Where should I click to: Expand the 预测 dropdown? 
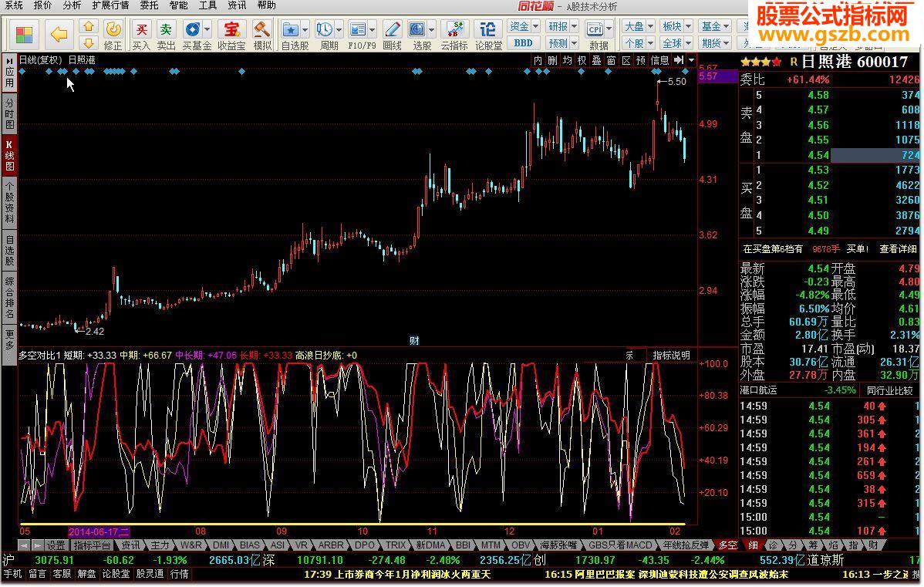[563, 43]
